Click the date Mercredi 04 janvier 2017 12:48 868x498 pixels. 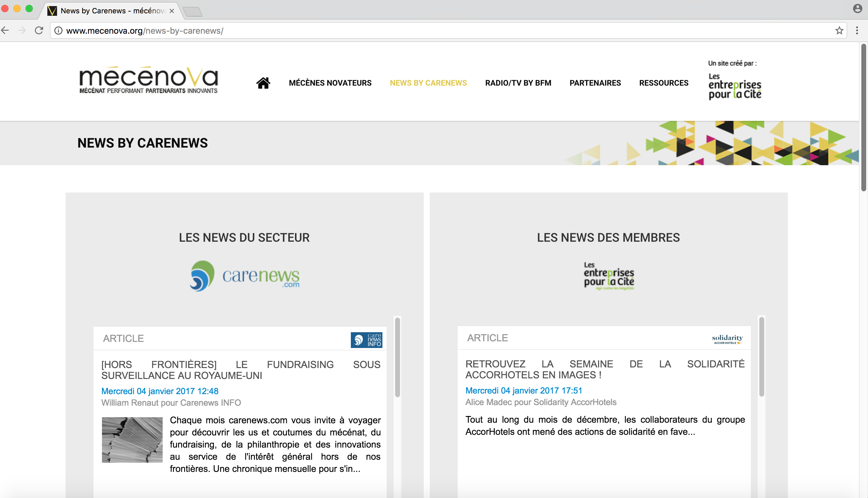160,391
